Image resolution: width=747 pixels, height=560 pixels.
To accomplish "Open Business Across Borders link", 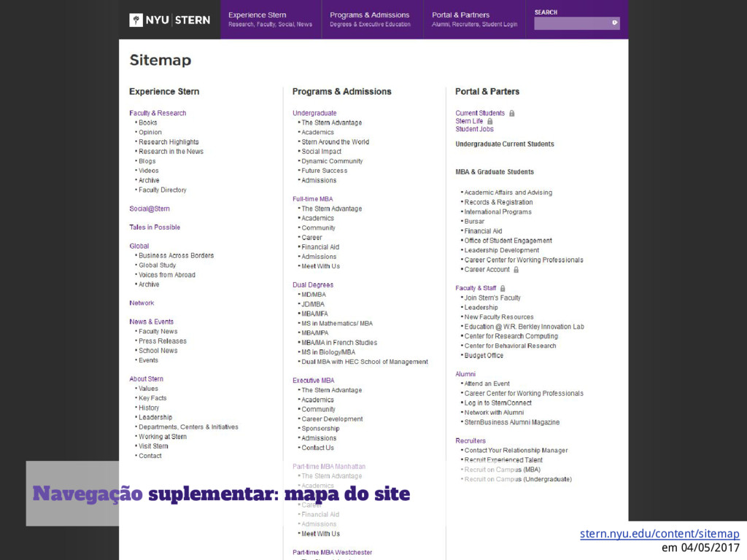I will pos(177,256).
